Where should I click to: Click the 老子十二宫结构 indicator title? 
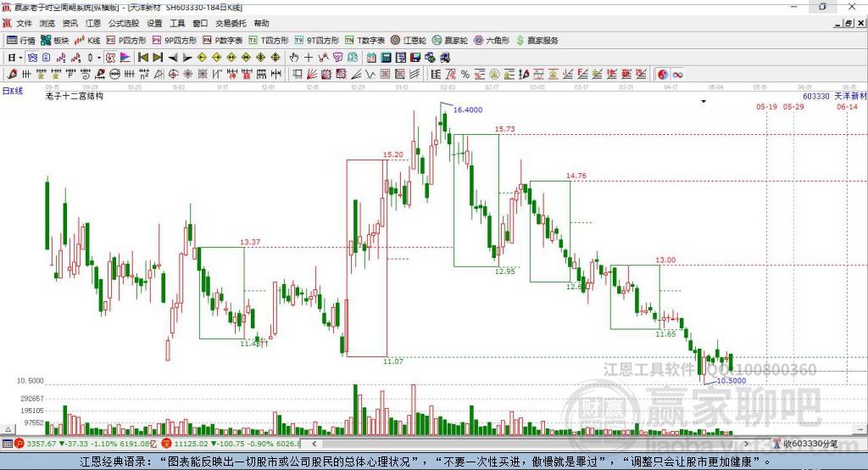[75, 96]
